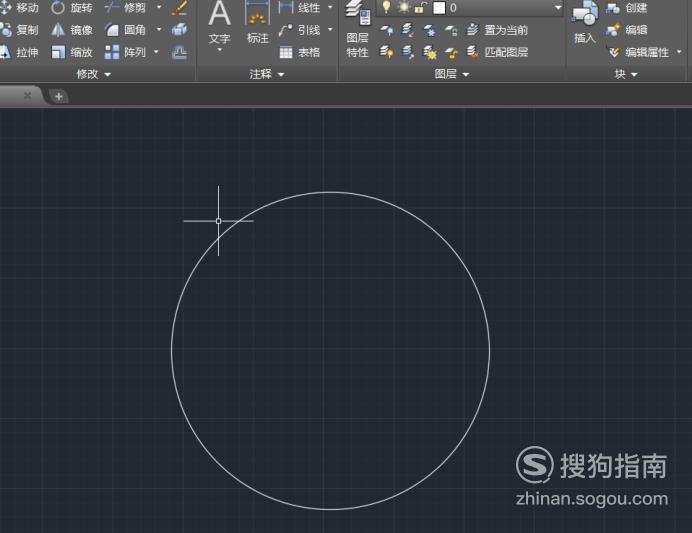
Task: Select the 移动 (Move) tool
Action: point(20,8)
